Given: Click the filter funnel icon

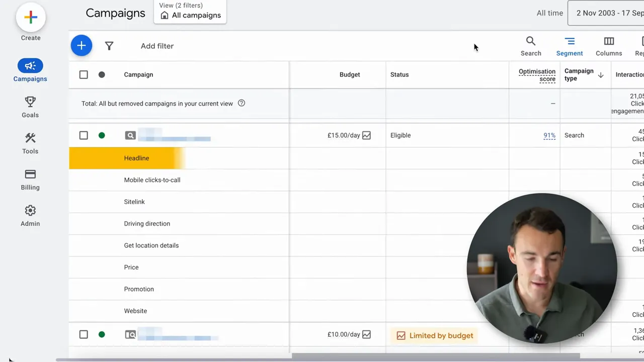Looking at the screenshot, I should (x=109, y=46).
